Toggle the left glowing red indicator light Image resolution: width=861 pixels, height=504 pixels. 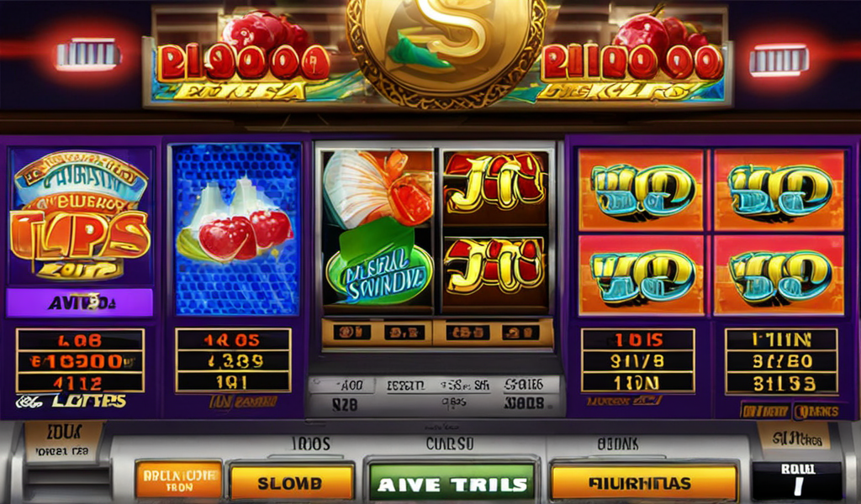[87, 55]
